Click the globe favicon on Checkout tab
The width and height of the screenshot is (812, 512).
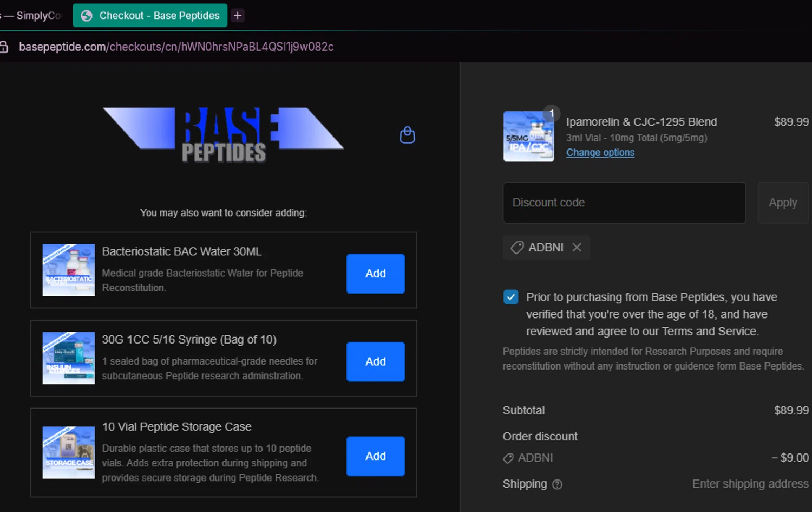tap(87, 16)
